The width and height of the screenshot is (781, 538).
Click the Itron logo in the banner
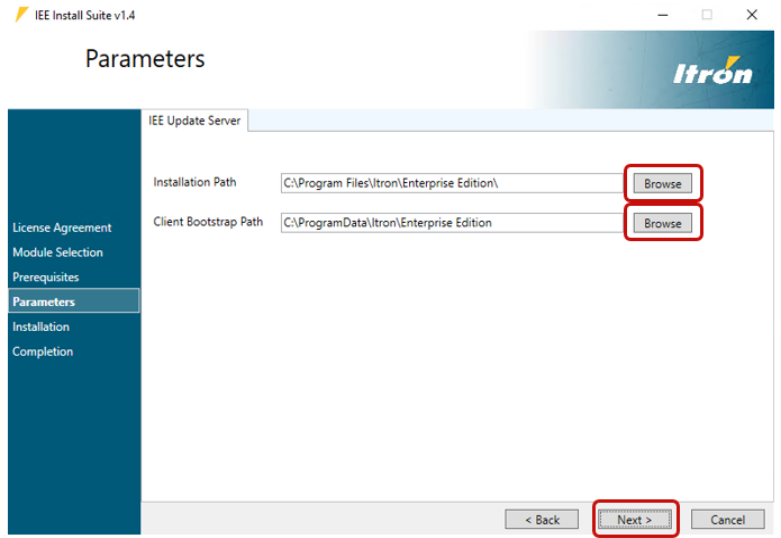coord(713,71)
